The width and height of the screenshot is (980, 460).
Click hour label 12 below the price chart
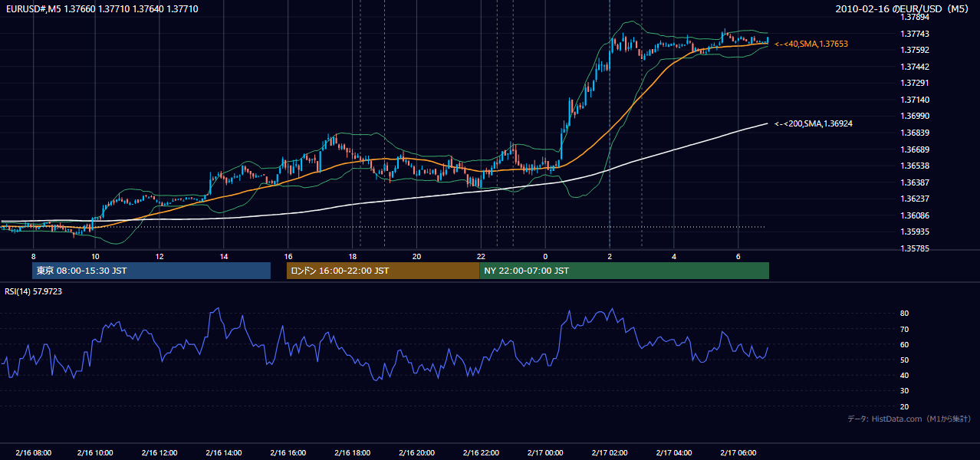159,256
